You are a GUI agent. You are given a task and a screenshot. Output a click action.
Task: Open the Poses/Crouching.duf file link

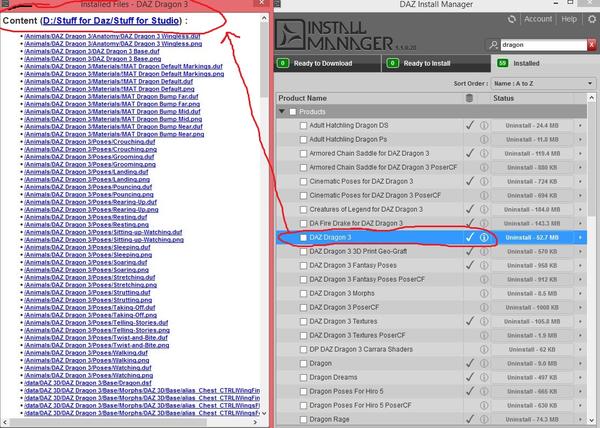tap(90, 142)
